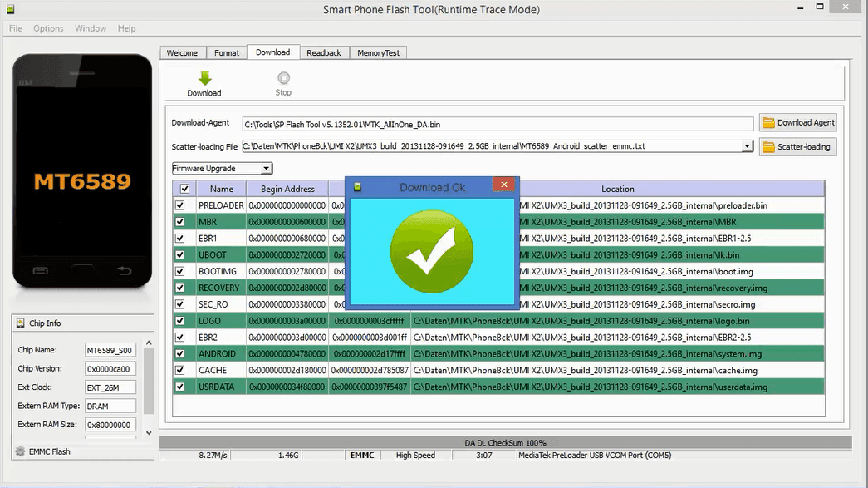Click the Chip Version field 0x0000ca00
Screen dimensions: 868x488
(x=110, y=369)
